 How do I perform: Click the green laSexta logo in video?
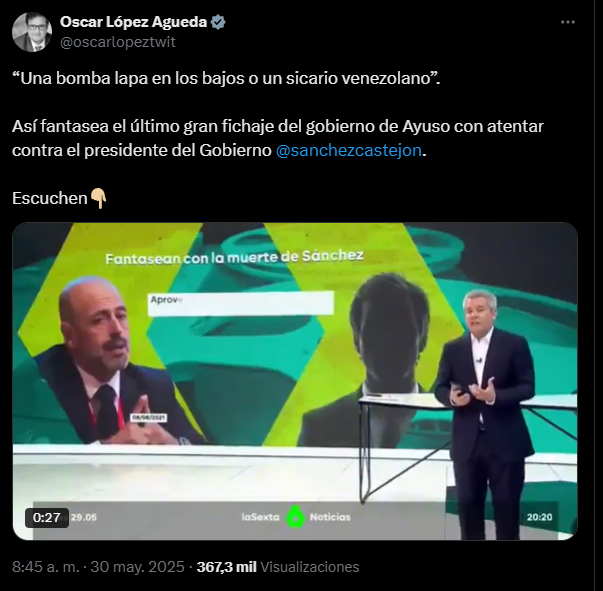tap(295, 516)
